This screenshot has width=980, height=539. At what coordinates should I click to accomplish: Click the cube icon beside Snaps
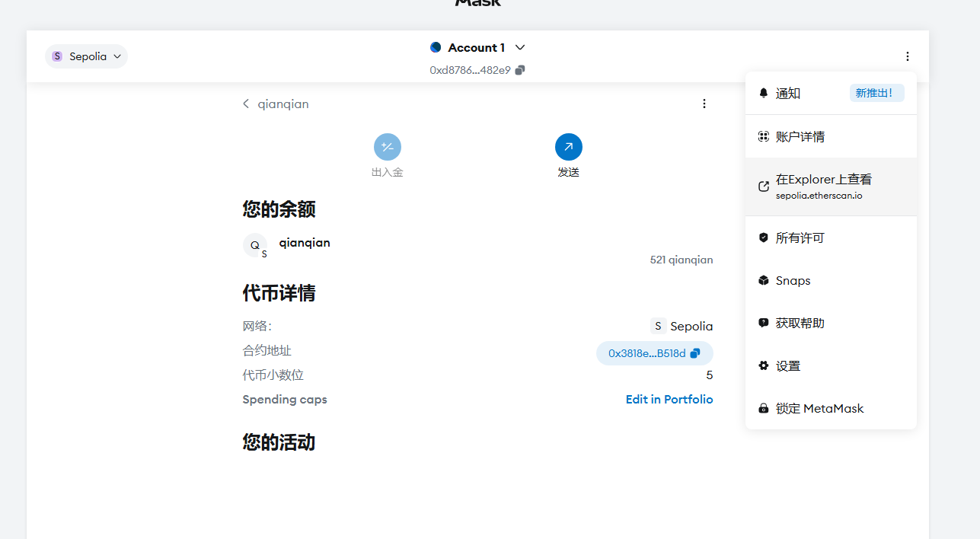[764, 281]
